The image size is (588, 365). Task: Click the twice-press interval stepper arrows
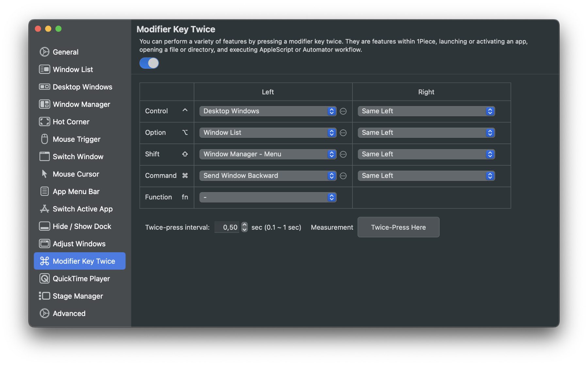(244, 227)
